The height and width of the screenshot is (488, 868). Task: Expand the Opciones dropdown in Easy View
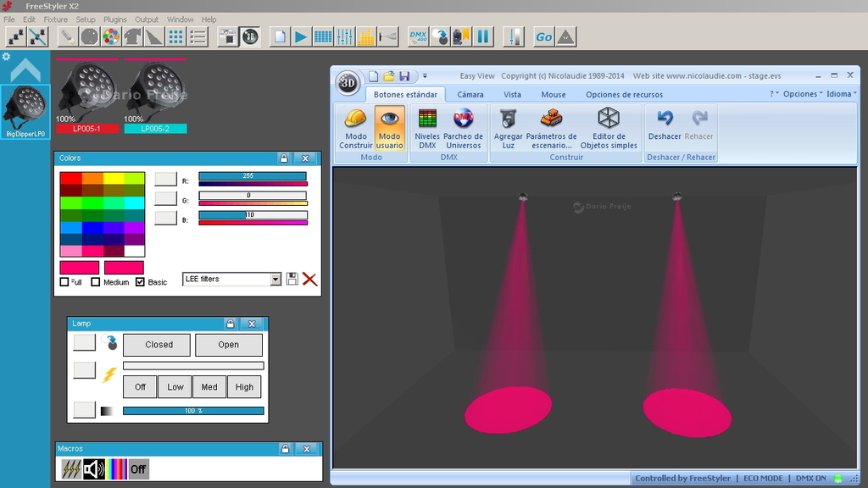803,94
